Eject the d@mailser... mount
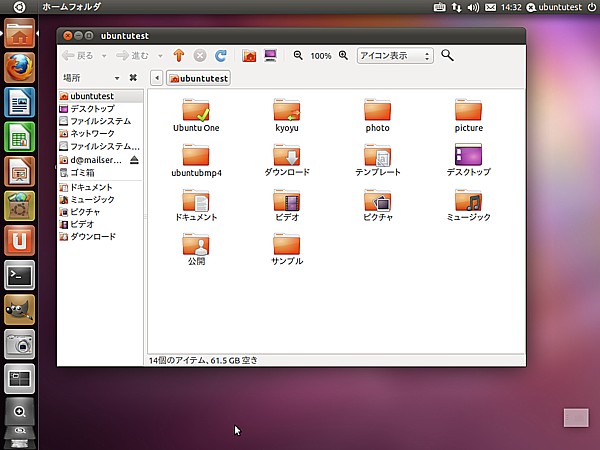The image size is (600, 450). (134, 160)
